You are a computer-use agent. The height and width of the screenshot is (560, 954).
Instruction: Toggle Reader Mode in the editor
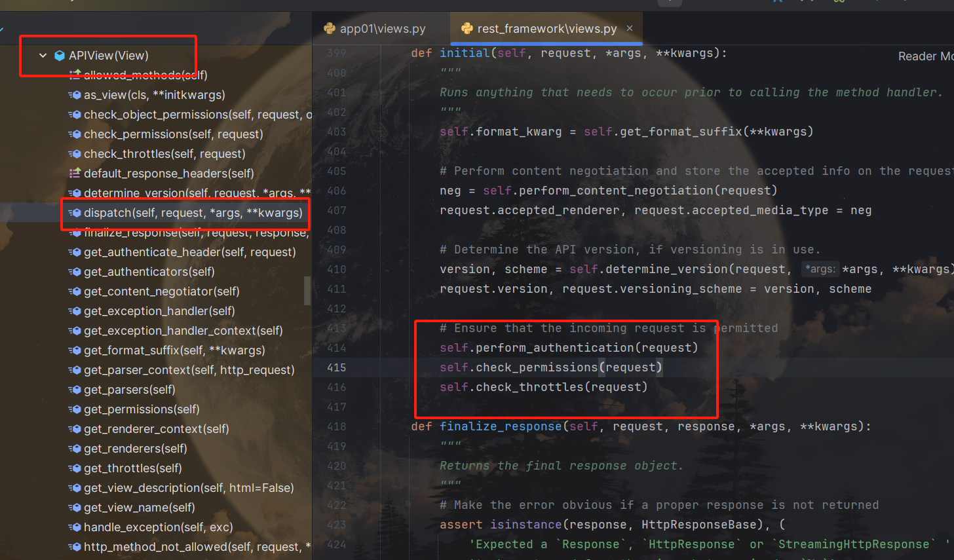click(x=925, y=56)
